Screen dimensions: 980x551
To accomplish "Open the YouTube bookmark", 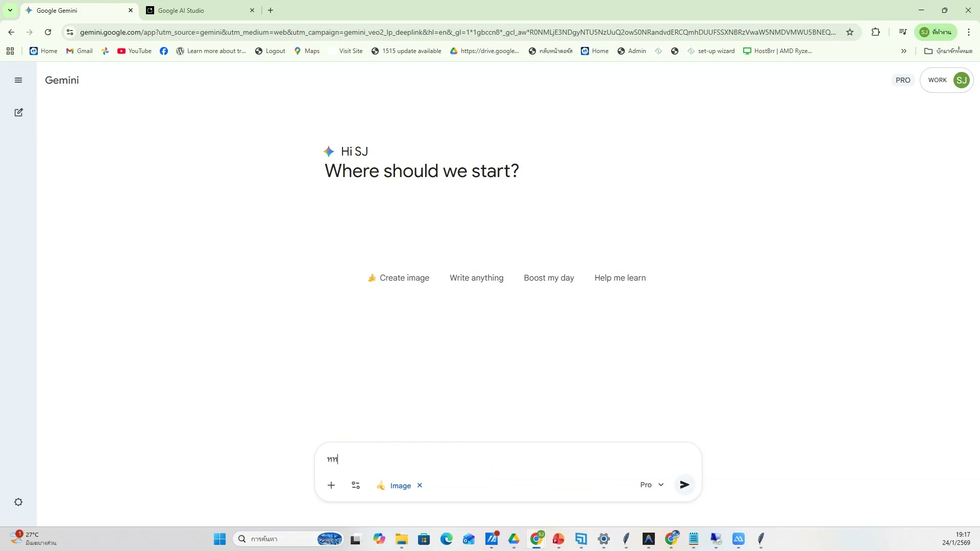I will point(135,51).
